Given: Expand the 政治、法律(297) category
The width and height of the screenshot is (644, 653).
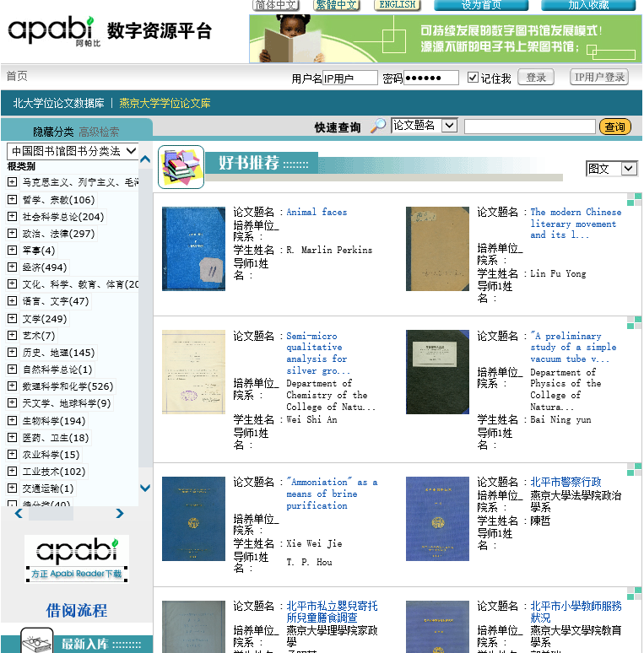Looking at the screenshot, I should 12,233.
